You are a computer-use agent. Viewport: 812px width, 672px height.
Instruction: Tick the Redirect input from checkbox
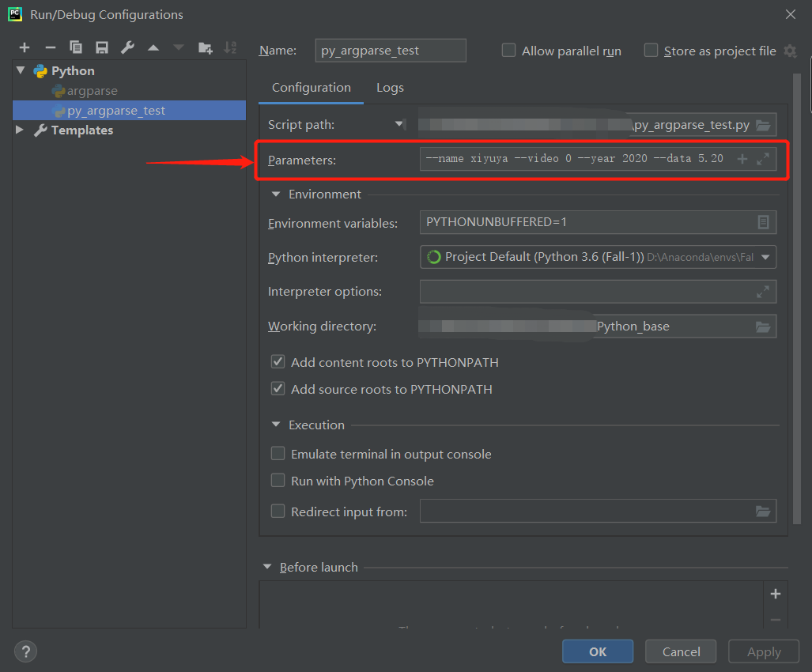coord(278,512)
